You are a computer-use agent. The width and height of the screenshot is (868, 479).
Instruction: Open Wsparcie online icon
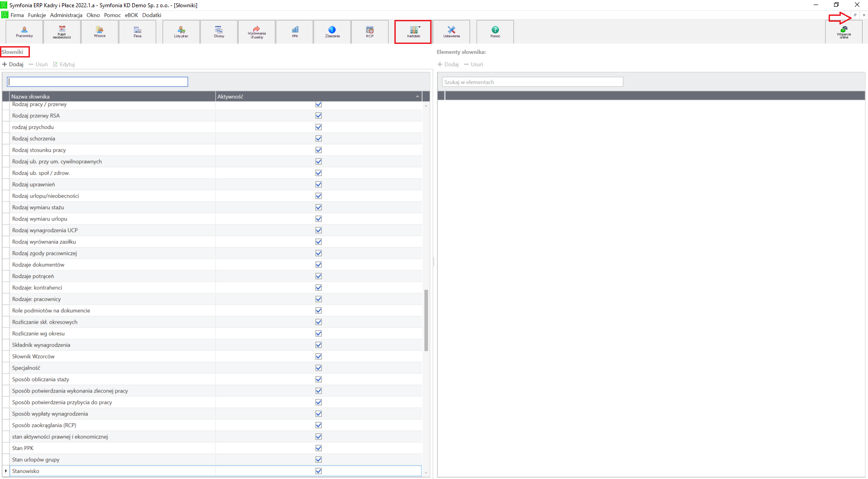click(844, 32)
